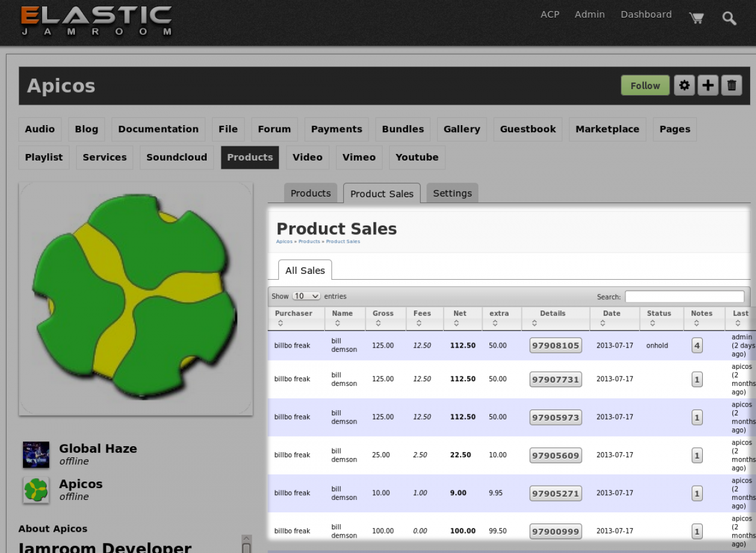Open notes button showing 4
The image size is (756, 553).
pos(697,346)
